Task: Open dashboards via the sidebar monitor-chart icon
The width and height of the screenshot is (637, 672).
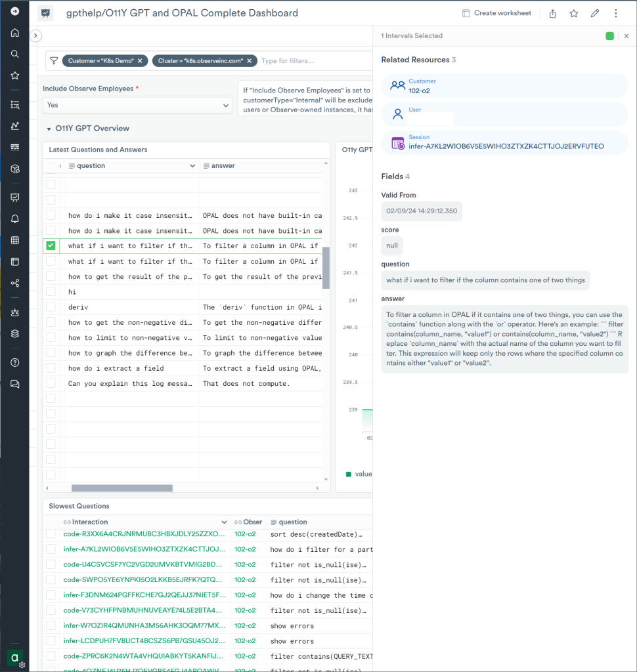Action: (x=15, y=198)
